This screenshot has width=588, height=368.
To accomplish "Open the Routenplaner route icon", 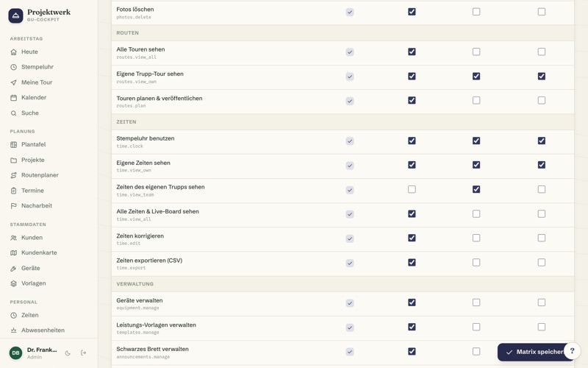I will [x=13, y=175].
